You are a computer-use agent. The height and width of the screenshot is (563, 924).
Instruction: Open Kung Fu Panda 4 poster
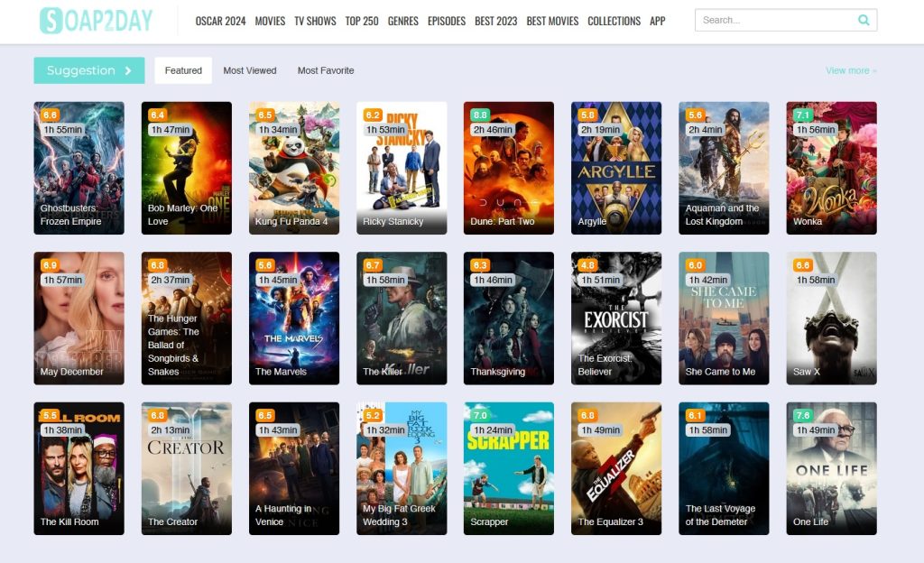coord(294,168)
